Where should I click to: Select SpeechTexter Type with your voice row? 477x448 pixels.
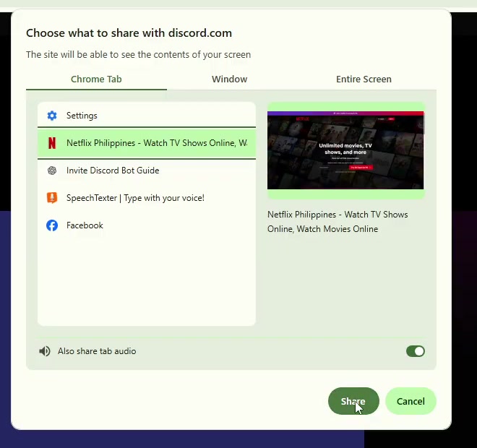[147, 198]
